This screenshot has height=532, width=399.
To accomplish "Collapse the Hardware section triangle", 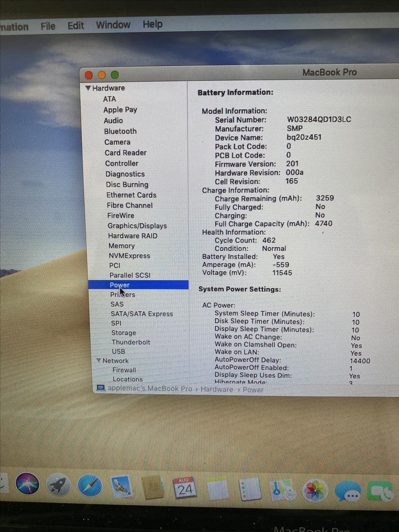I will click(x=88, y=88).
